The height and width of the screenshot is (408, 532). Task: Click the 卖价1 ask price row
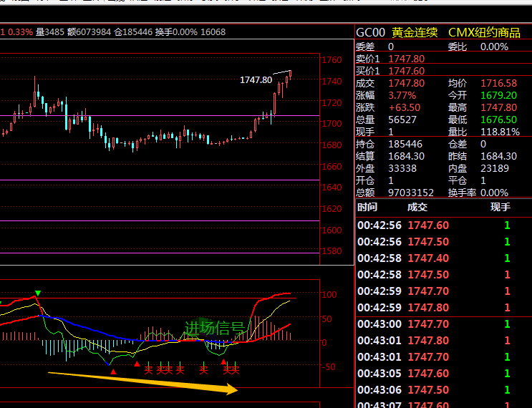point(390,59)
